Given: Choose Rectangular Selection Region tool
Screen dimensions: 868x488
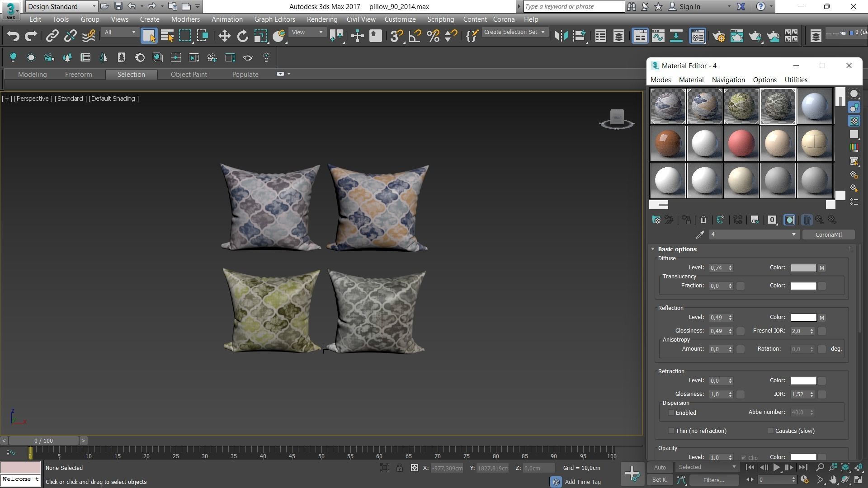Looking at the screenshot, I should click(x=185, y=36).
